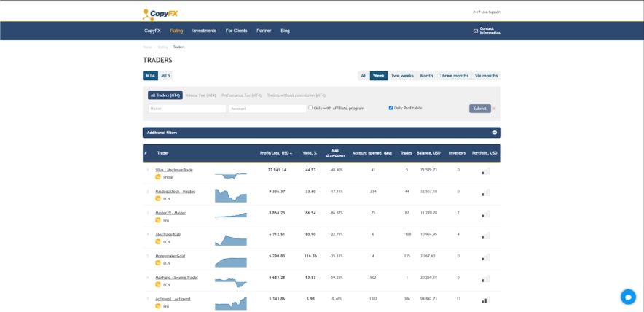Click the CopyFX logo
The image size is (644, 312).
160,13
